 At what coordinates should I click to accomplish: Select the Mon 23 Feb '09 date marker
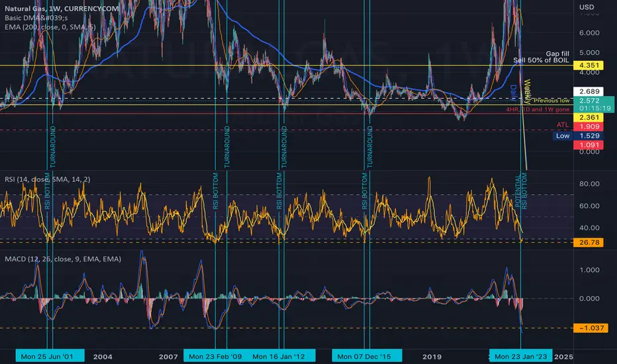click(x=215, y=356)
